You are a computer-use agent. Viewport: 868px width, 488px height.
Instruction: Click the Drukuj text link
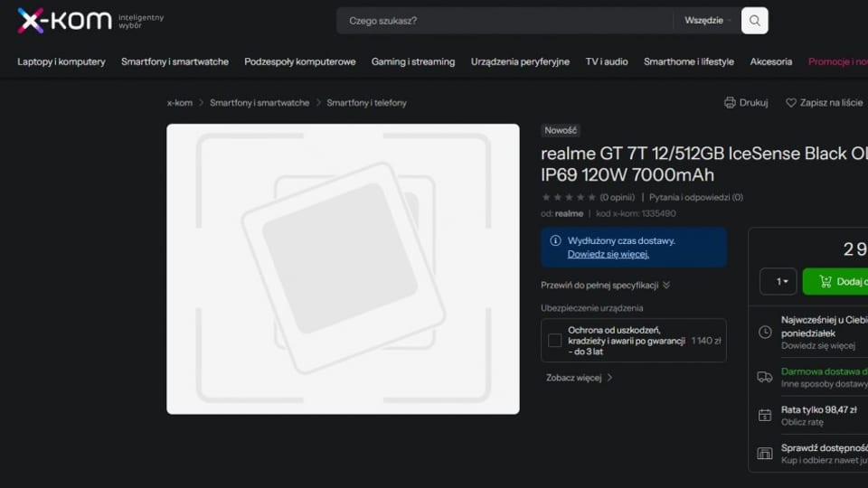753,102
